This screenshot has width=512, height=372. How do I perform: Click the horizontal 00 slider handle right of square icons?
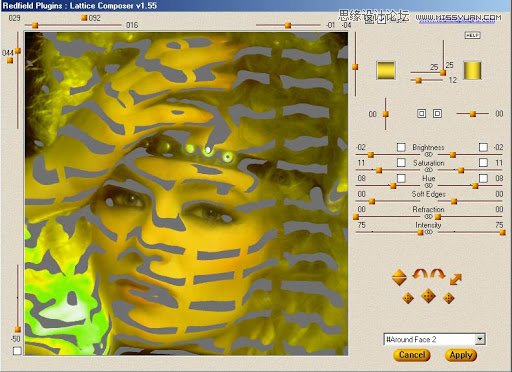(x=473, y=114)
